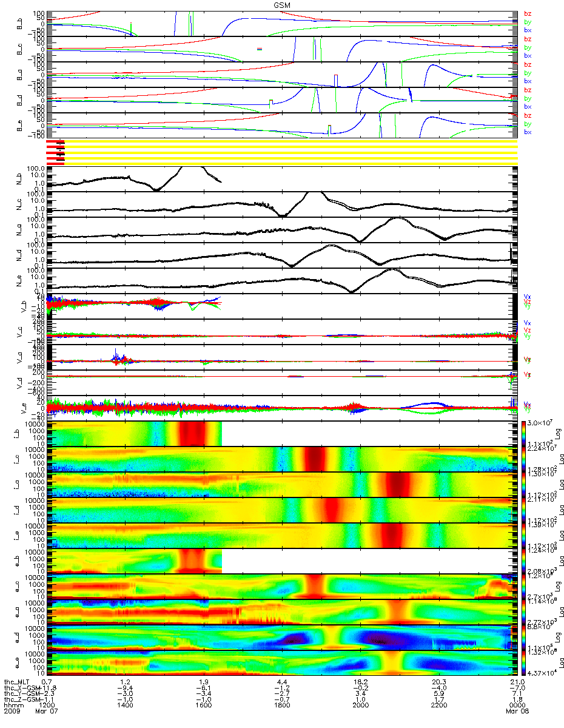Click the thc_Y-GSM row label
This screenshot has width=564, height=728.
pyautogui.click(x=21, y=693)
